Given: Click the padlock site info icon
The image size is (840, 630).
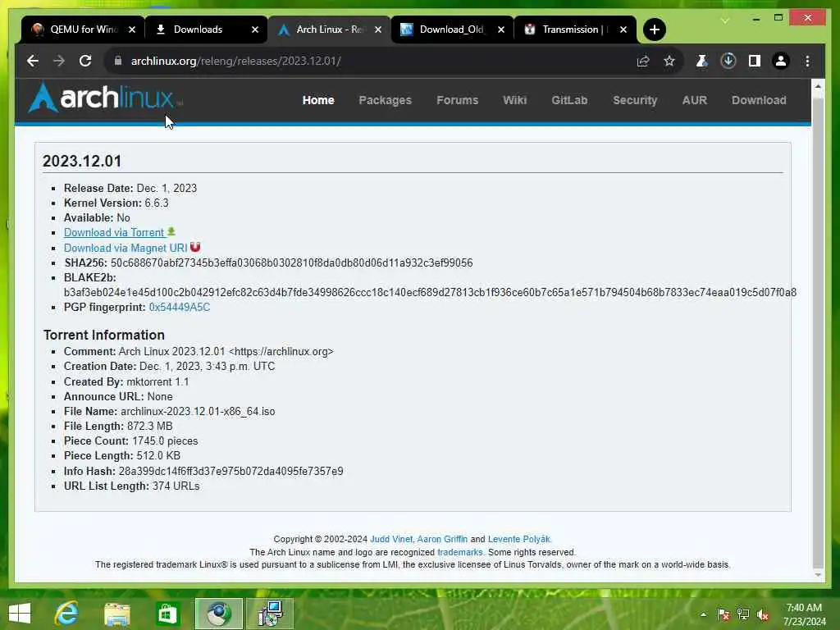Looking at the screenshot, I should 118,61.
